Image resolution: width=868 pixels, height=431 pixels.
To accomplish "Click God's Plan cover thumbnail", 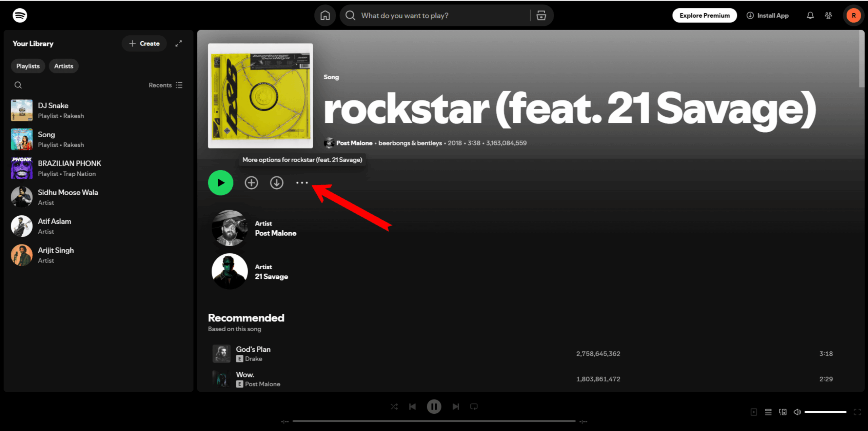I will click(x=221, y=354).
